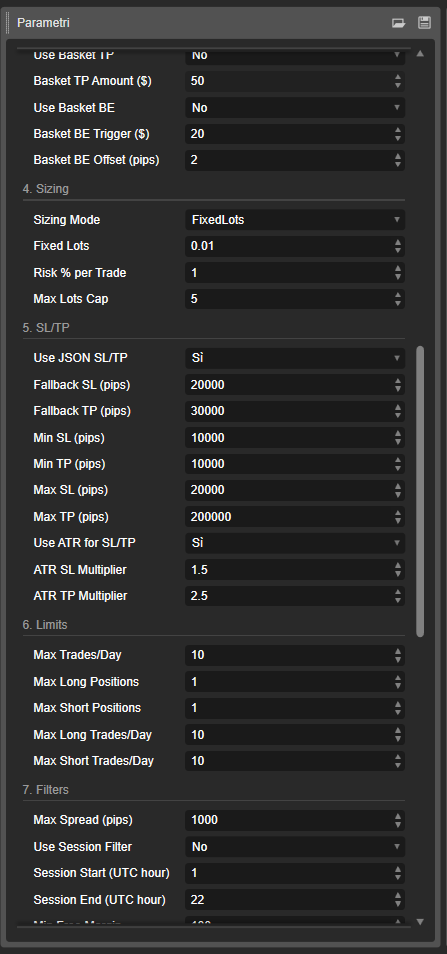Viewport: 447px width, 954px height.
Task: Click the Session Start (UTC hour) field
Action: (x=295, y=872)
